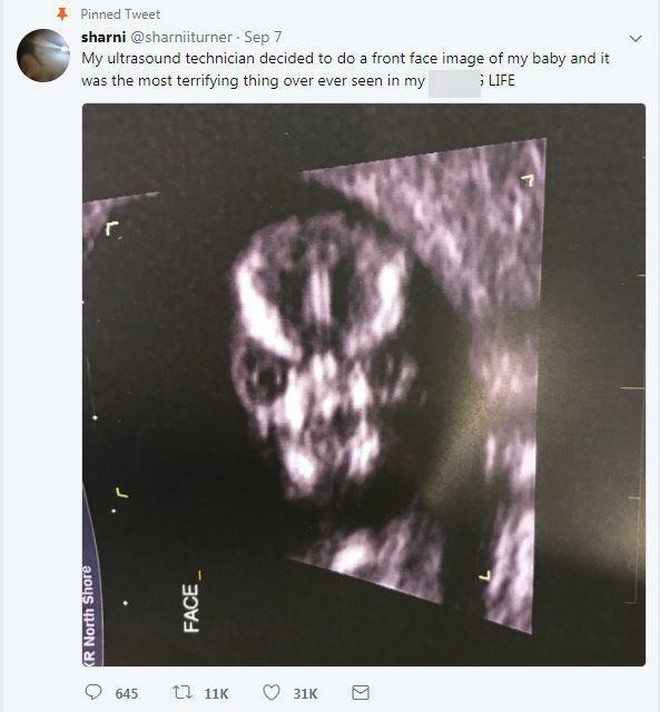The width and height of the screenshot is (660, 712).
Task: Open sharni's round profile avatar
Action: pyautogui.click(x=43, y=55)
